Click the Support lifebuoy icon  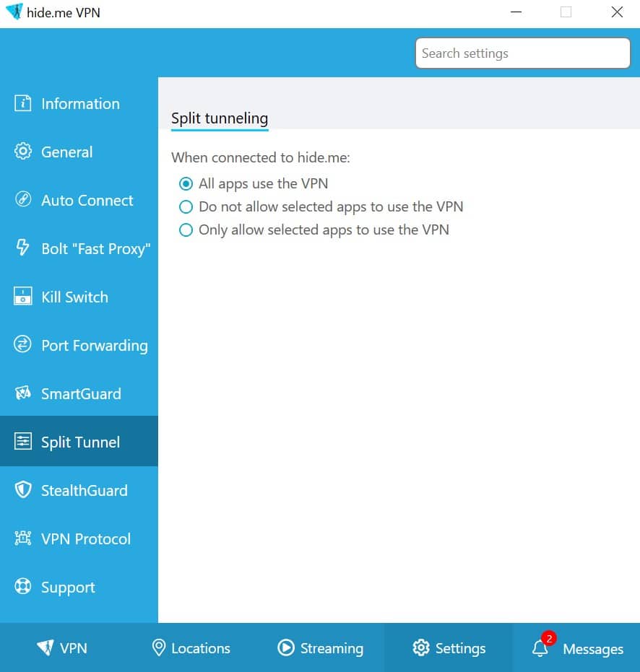point(22,586)
